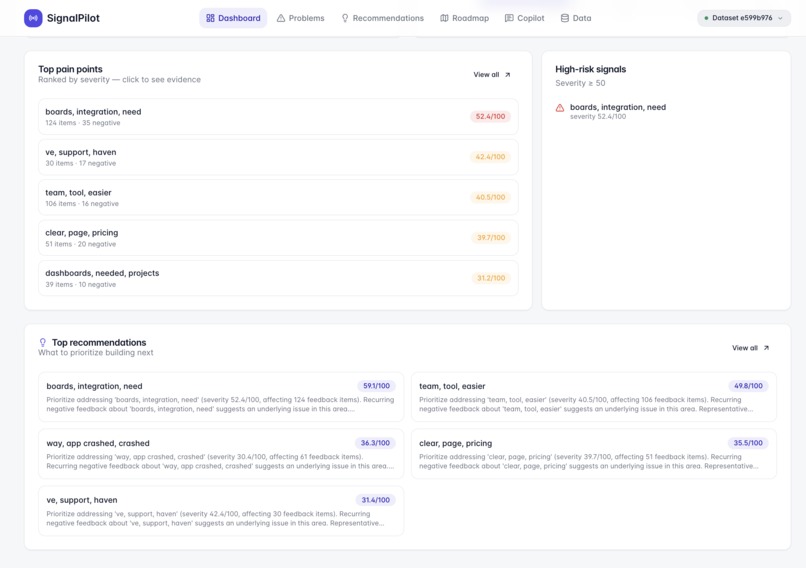
Task: Click the SignalPilot brand name
Action: [73, 18]
